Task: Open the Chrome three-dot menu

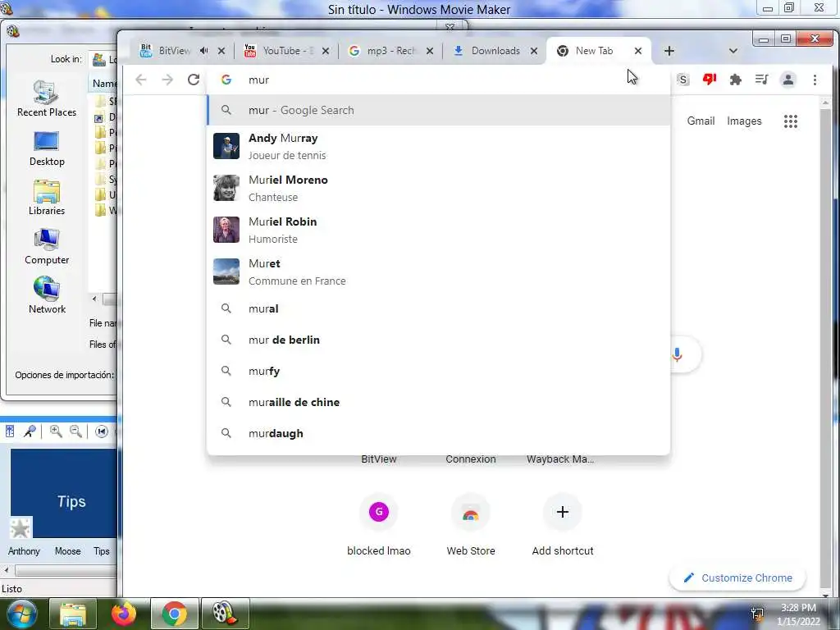Action: 815,80
